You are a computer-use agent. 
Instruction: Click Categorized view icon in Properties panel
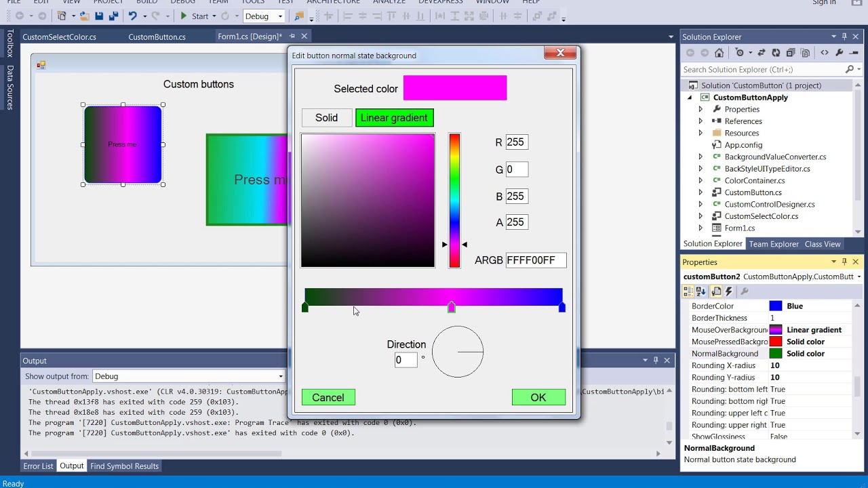[x=688, y=291]
